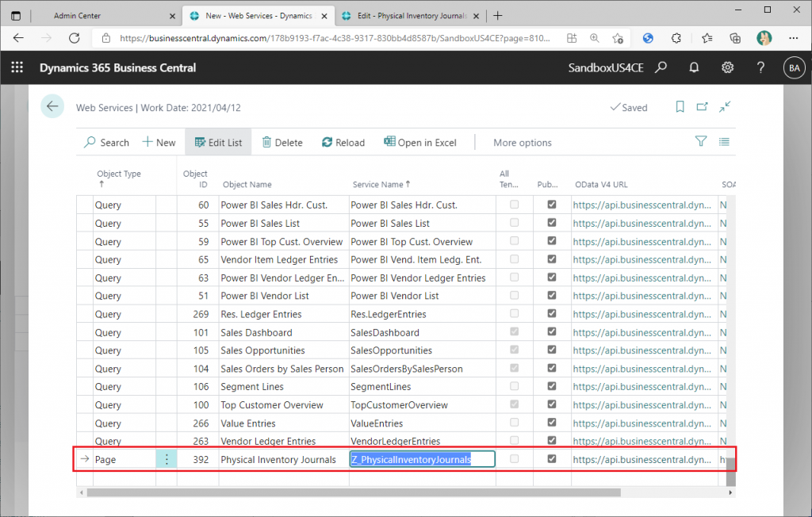Click Open in Excel
The height and width of the screenshot is (517, 812).
pos(420,143)
